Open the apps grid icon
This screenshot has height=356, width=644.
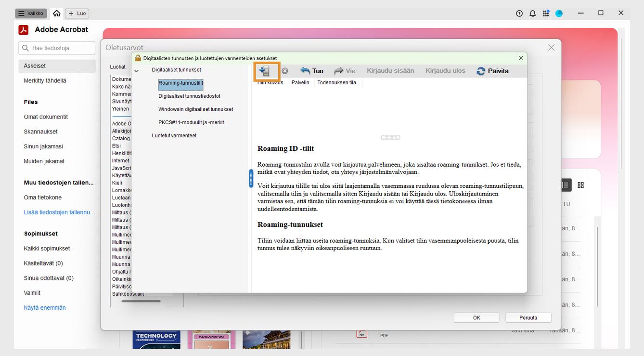545,13
